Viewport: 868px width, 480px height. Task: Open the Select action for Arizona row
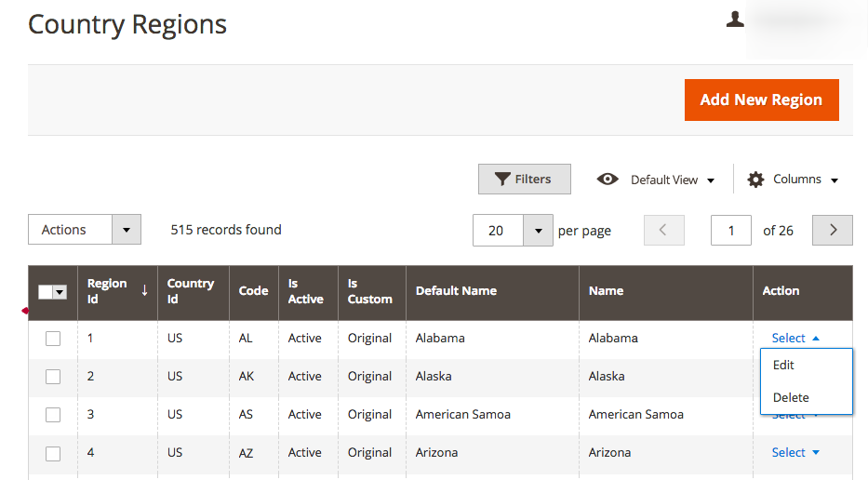[x=795, y=452]
